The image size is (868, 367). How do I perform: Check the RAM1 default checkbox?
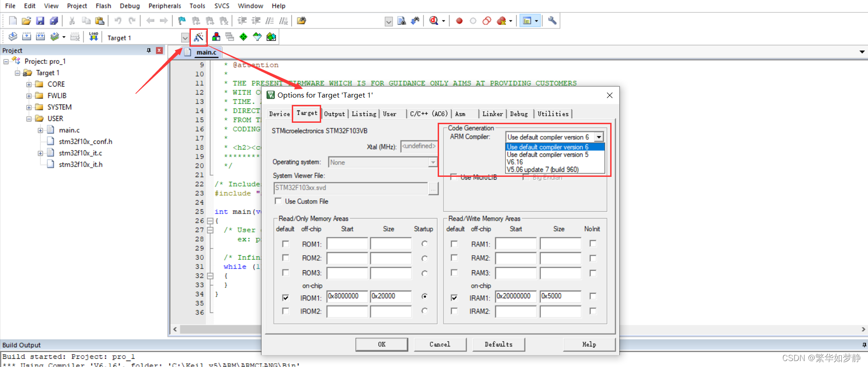click(x=454, y=244)
